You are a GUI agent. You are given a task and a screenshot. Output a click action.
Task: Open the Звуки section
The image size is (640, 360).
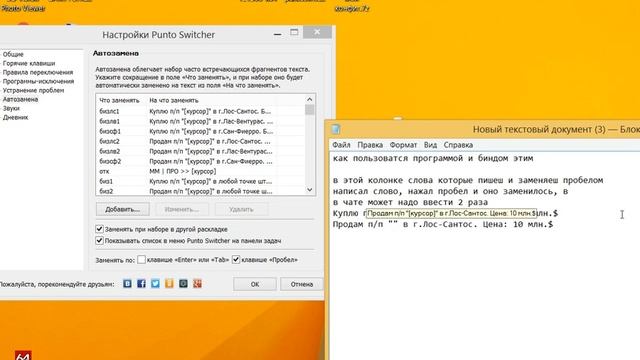click(x=11, y=108)
